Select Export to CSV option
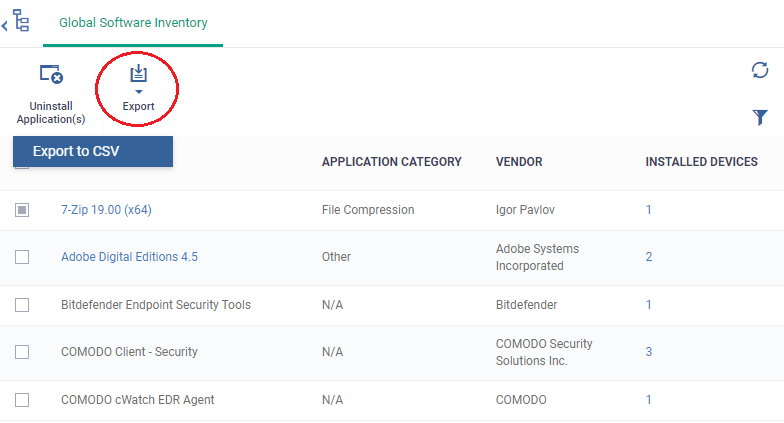Image resolution: width=784 pixels, height=423 pixels. 93,151
